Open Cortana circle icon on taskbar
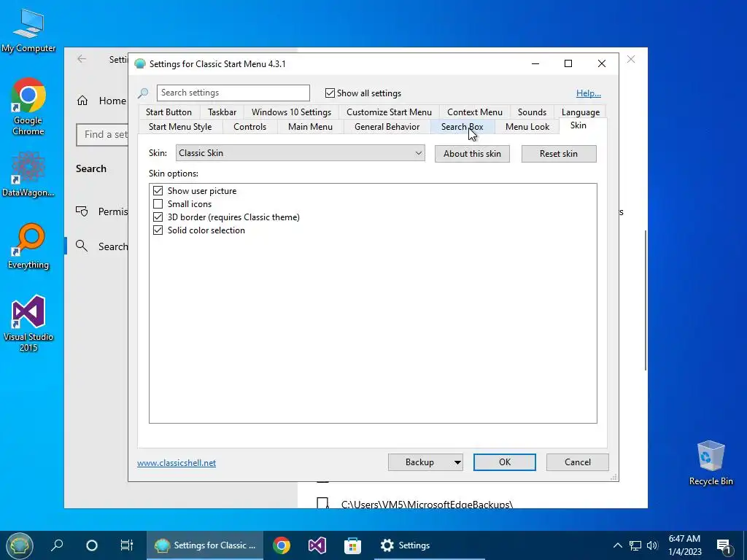 coord(92,545)
